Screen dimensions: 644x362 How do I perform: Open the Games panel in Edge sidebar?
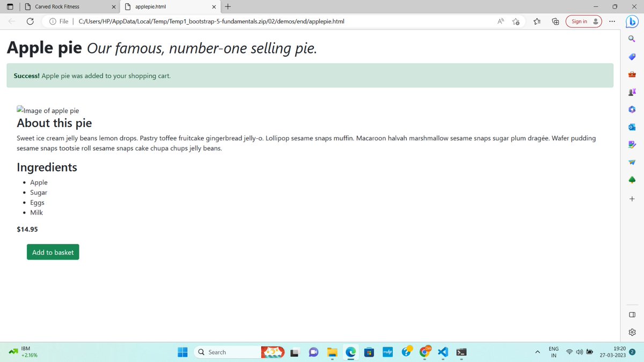[x=632, y=92]
